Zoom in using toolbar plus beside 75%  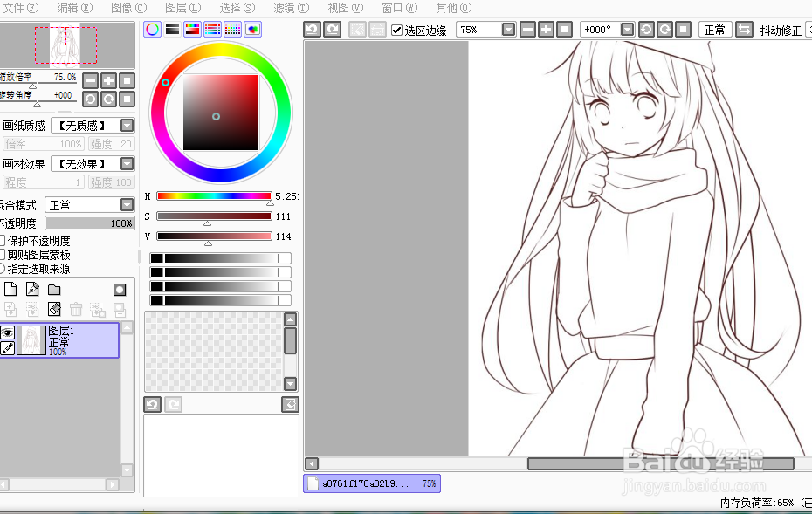coord(546,30)
